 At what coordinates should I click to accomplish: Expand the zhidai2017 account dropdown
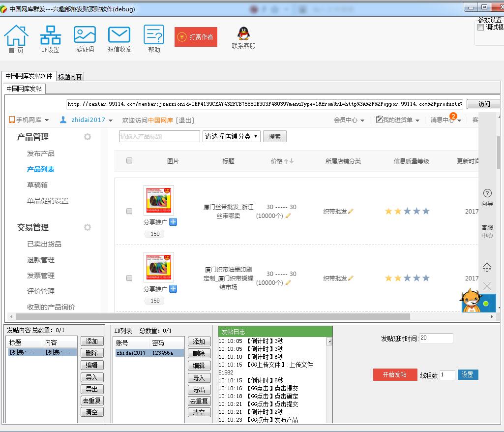[111, 121]
